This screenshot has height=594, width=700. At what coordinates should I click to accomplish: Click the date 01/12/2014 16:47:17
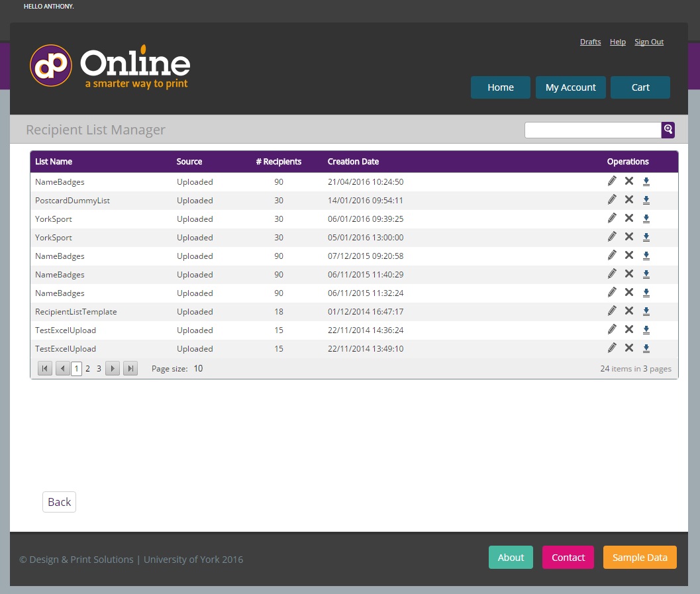point(366,311)
